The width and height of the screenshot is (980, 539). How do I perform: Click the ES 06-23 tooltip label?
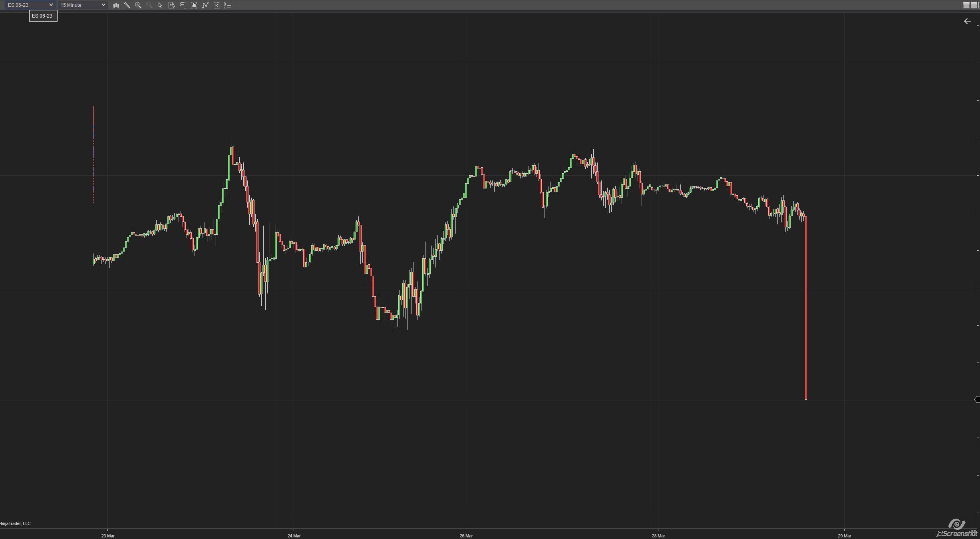42,16
